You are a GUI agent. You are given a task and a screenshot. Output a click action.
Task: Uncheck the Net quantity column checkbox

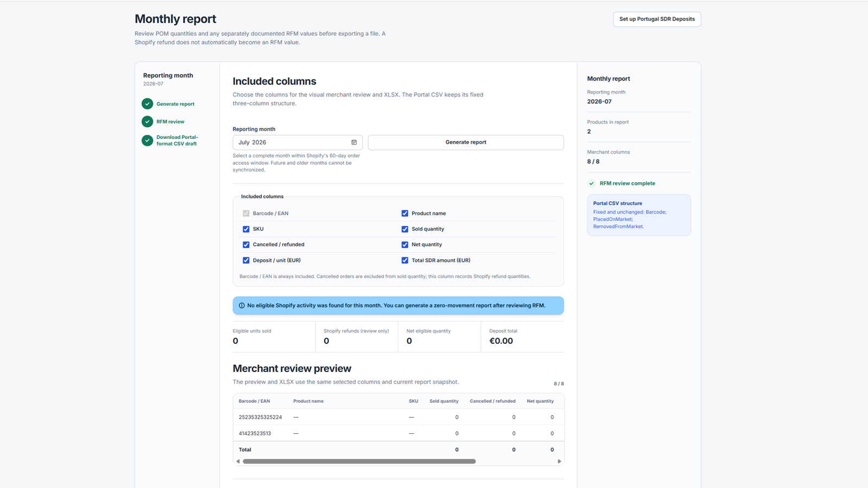tap(405, 245)
